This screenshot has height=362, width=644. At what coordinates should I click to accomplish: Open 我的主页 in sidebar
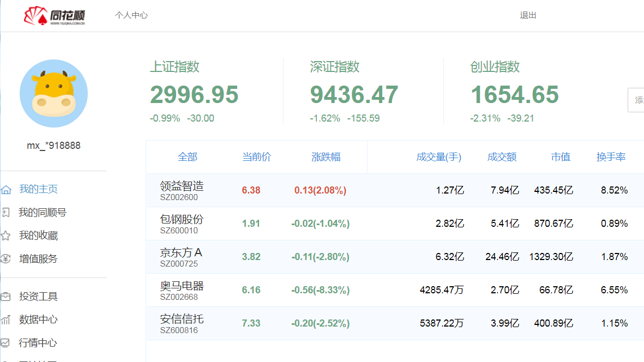(38, 189)
